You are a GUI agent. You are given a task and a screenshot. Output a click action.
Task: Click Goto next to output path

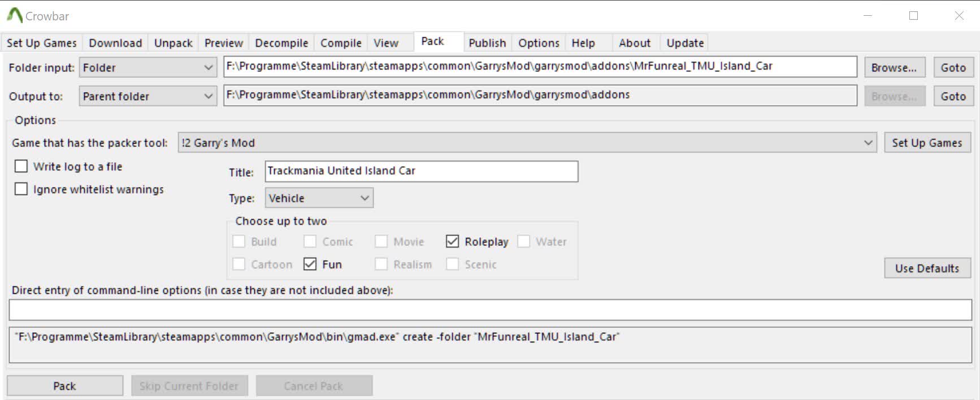click(953, 96)
